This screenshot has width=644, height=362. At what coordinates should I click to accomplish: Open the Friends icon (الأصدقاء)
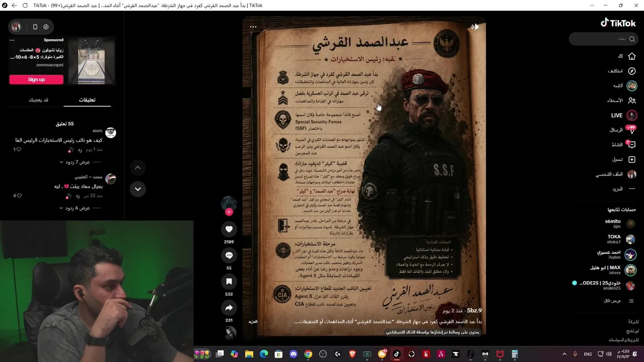click(x=632, y=100)
